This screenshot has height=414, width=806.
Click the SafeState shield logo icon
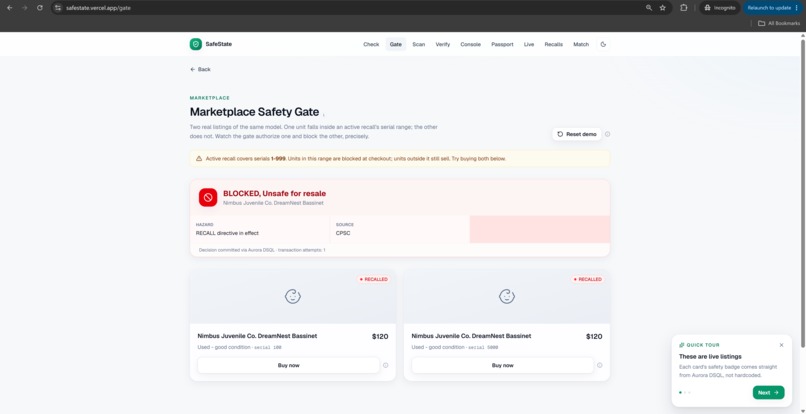click(195, 44)
